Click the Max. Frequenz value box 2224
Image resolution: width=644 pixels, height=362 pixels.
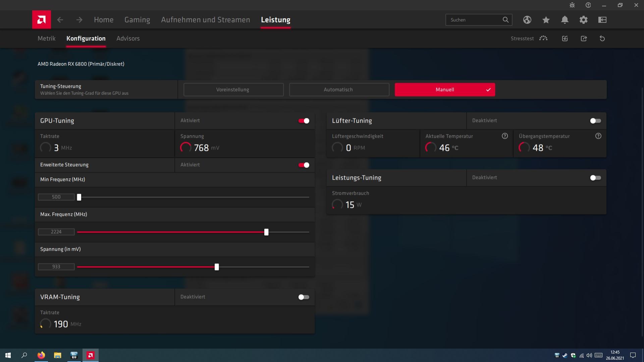tap(56, 232)
